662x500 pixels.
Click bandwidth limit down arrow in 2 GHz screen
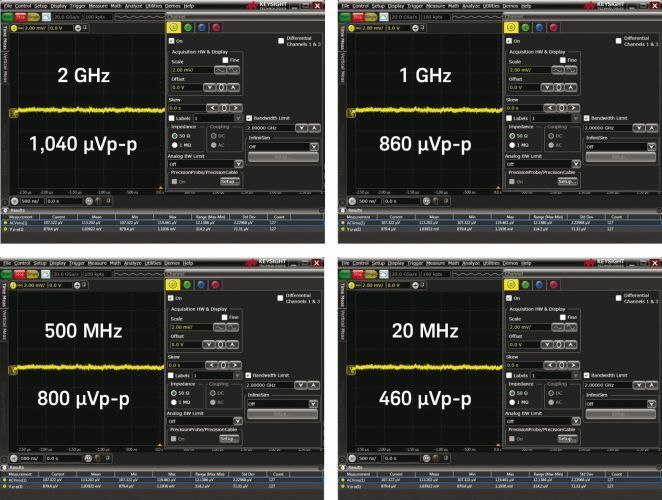301,128
